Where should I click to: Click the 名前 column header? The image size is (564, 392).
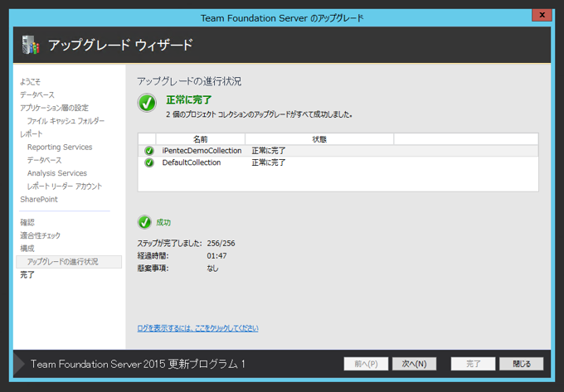click(x=201, y=139)
